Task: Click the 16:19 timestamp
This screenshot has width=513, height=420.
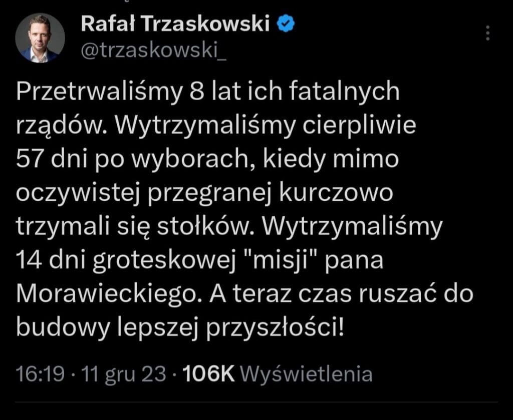Action: [35, 373]
